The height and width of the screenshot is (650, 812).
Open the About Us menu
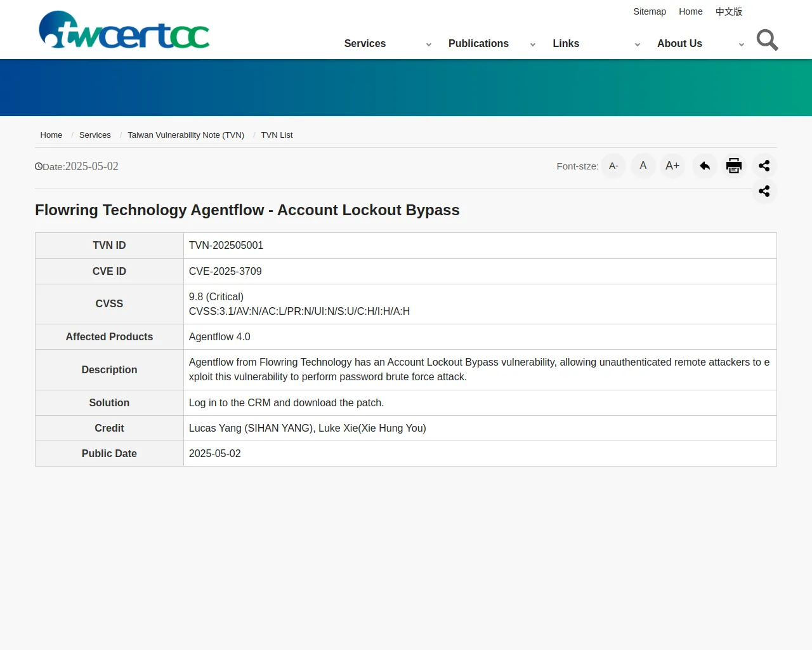tap(679, 43)
